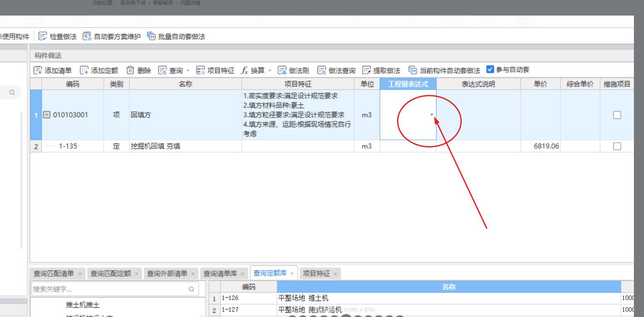644x317 pixels.
Task: Open the 查询 tool
Action: [x=170, y=70]
